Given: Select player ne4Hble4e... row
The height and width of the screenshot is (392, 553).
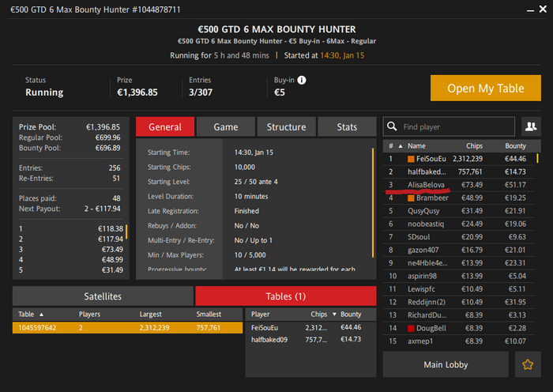Looking at the screenshot, I should pos(459,263).
